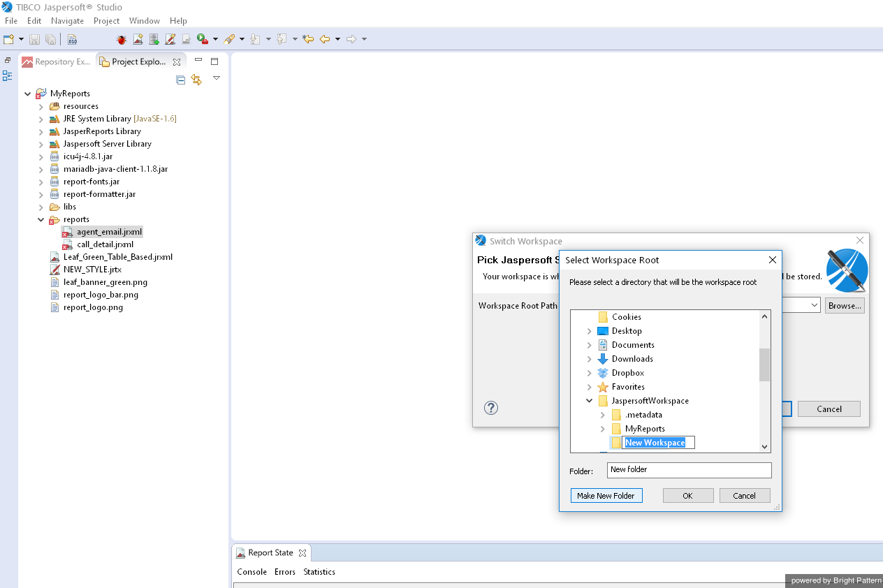Viewport: 883px width, 588px height.
Task: Click the last edit location icon
Action: [308, 39]
